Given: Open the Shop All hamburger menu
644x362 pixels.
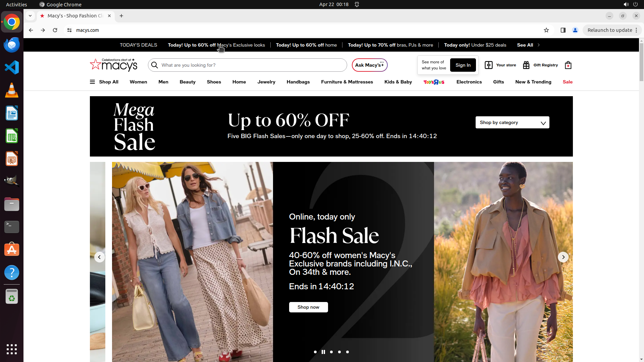Looking at the screenshot, I should coord(92,82).
